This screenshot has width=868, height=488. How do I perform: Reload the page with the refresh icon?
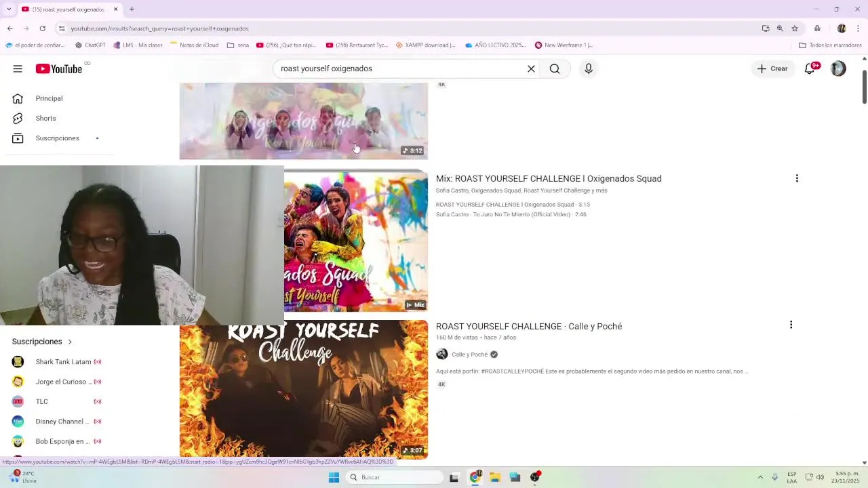point(42,28)
